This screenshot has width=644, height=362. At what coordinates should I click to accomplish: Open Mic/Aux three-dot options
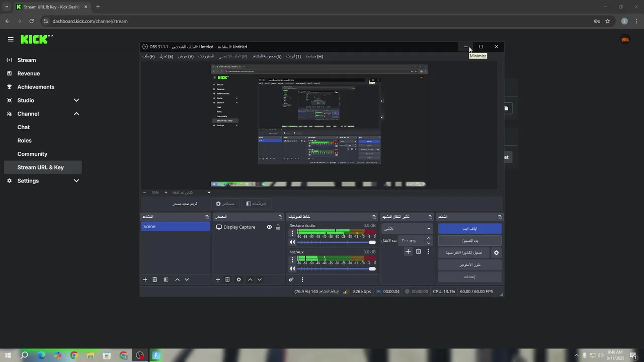[292, 260]
